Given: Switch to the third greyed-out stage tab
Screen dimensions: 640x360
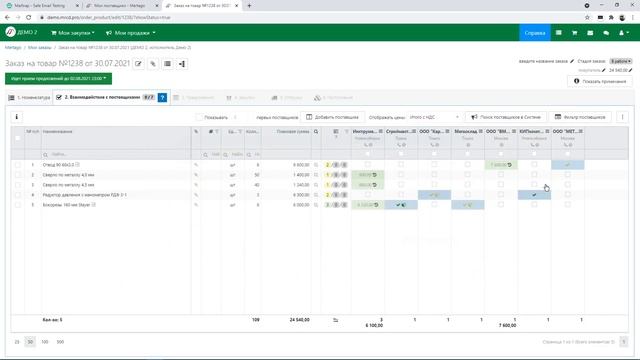Looking at the screenshot, I should click(193, 98).
